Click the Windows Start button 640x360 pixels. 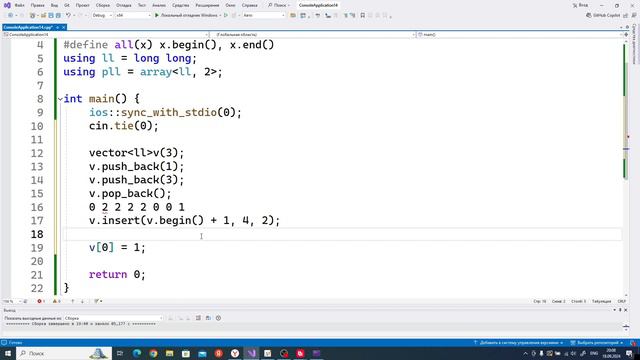pos(7,353)
